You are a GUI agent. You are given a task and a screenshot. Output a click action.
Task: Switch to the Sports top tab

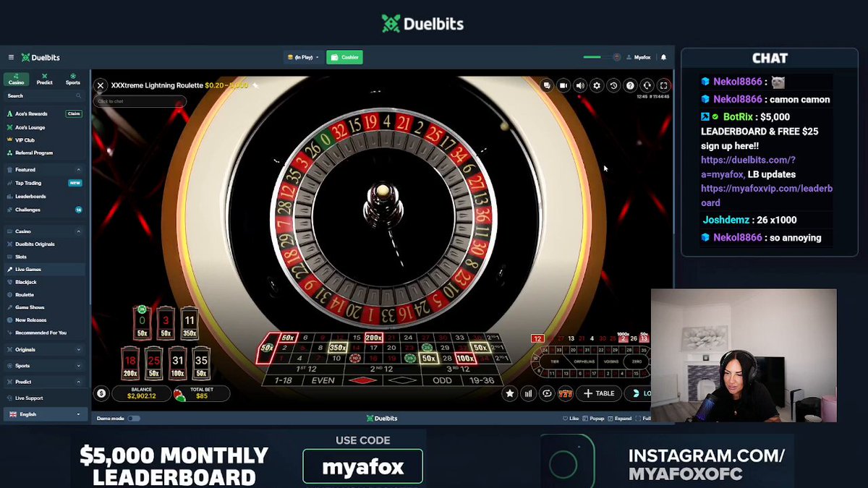(x=73, y=79)
